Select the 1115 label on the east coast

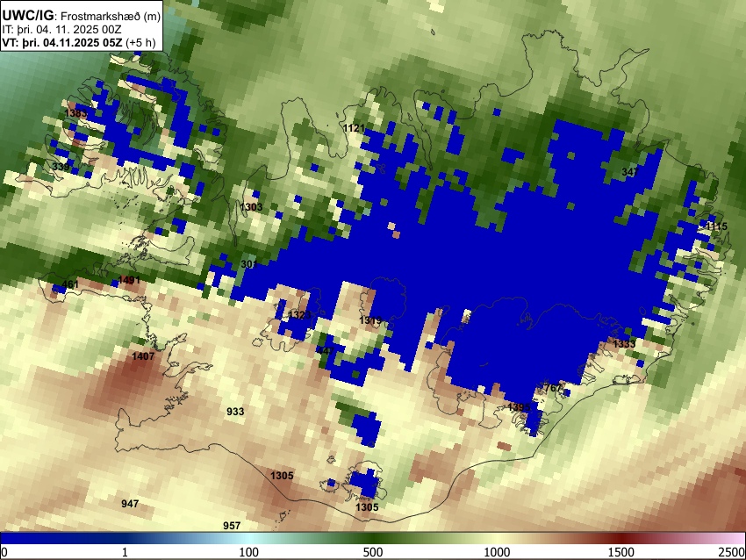(x=716, y=226)
